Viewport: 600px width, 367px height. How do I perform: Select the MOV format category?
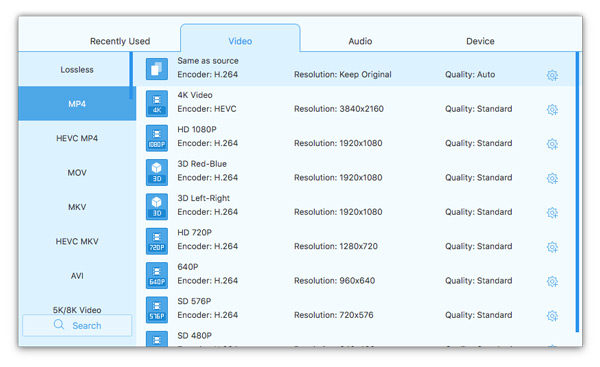(77, 172)
